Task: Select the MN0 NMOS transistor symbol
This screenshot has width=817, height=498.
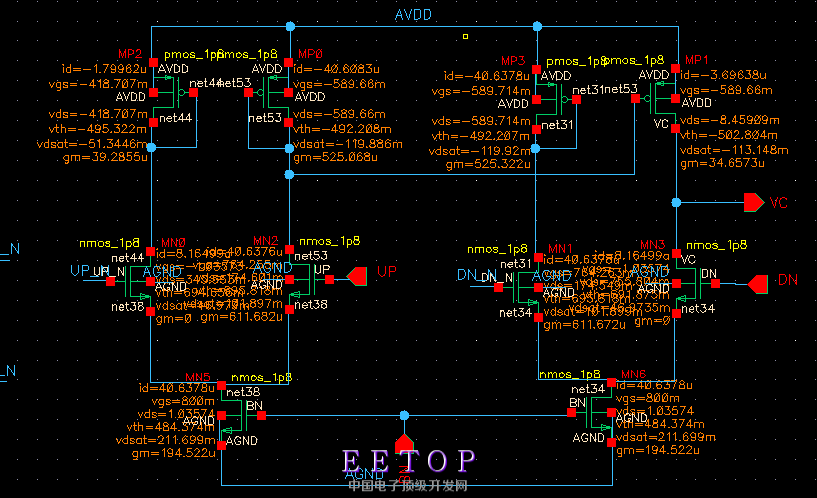Action: click(130, 282)
